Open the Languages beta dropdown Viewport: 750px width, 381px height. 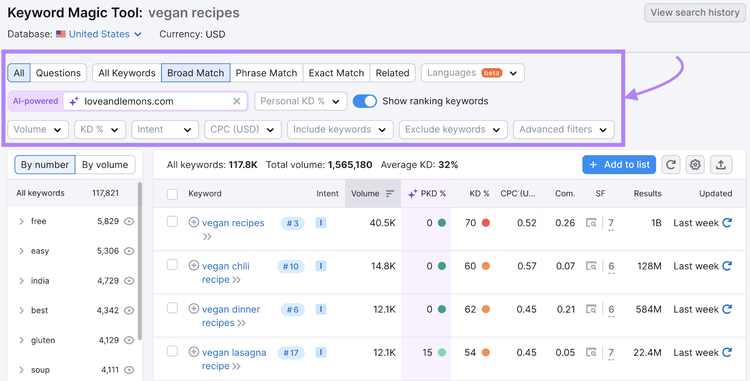point(473,73)
